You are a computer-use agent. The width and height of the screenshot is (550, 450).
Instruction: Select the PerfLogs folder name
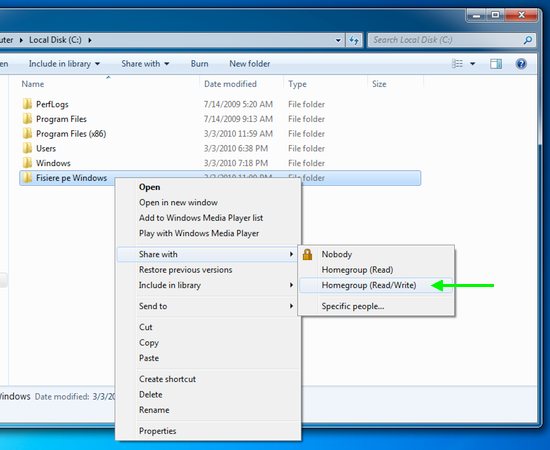click(x=52, y=104)
